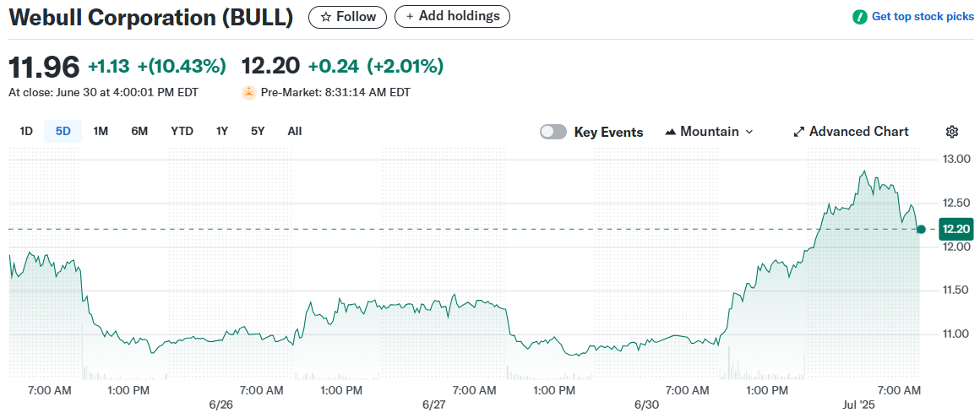Click the 12.50 y-axis label
Image resolution: width=980 pixels, height=413 pixels.
(956, 203)
